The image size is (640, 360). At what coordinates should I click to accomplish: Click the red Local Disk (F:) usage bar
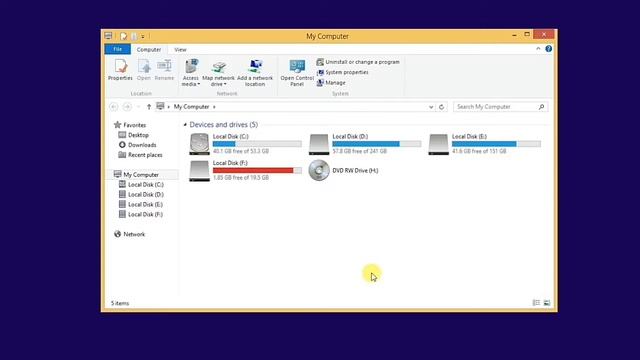coord(257,170)
